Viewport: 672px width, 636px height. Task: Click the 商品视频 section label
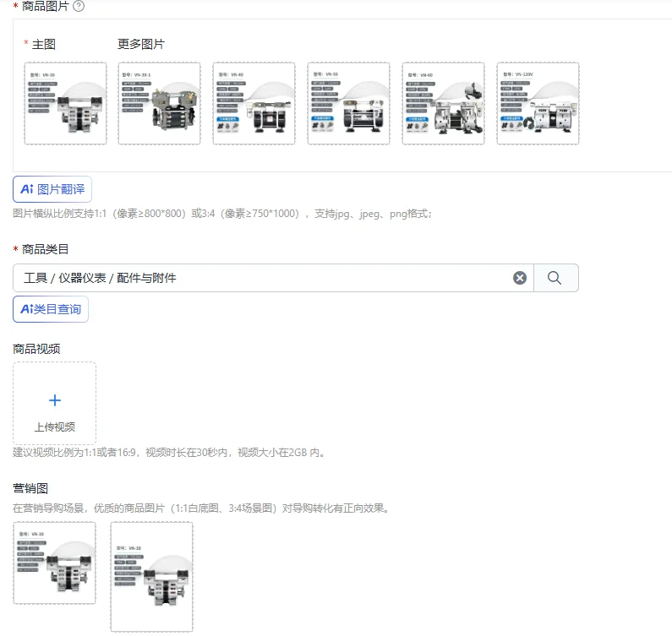click(36, 349)
